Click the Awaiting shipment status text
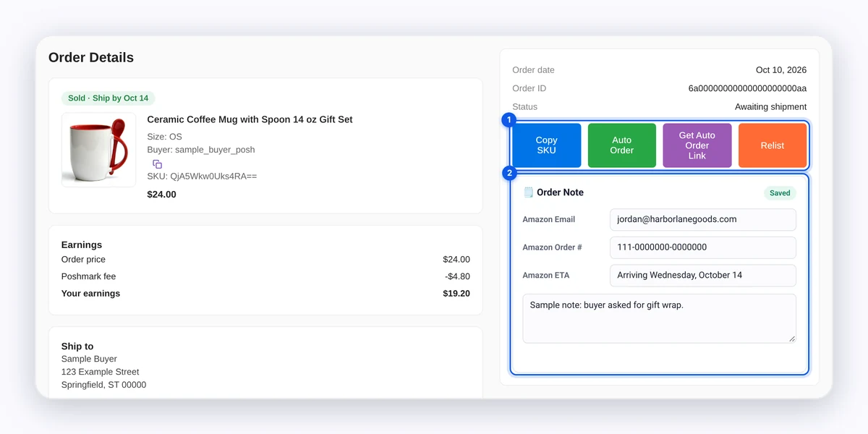The height and width of the screenshot is (434, 868). (770, 107)
